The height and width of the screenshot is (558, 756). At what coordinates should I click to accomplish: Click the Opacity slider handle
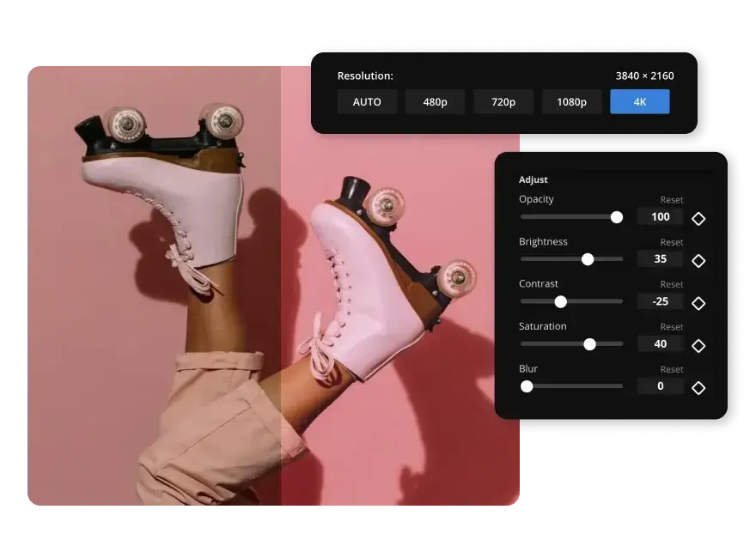click(616, 217)
